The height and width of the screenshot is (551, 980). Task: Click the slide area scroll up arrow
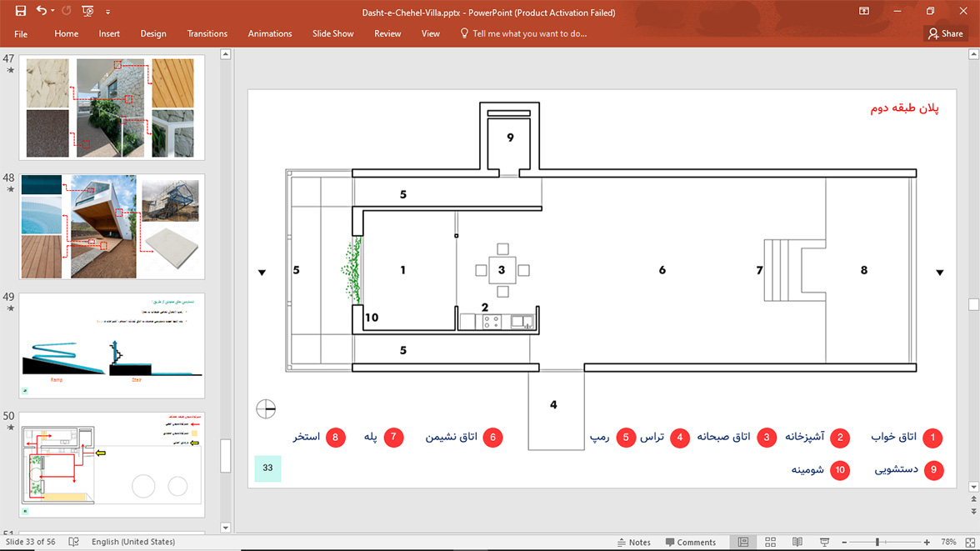tap(973, 54)
